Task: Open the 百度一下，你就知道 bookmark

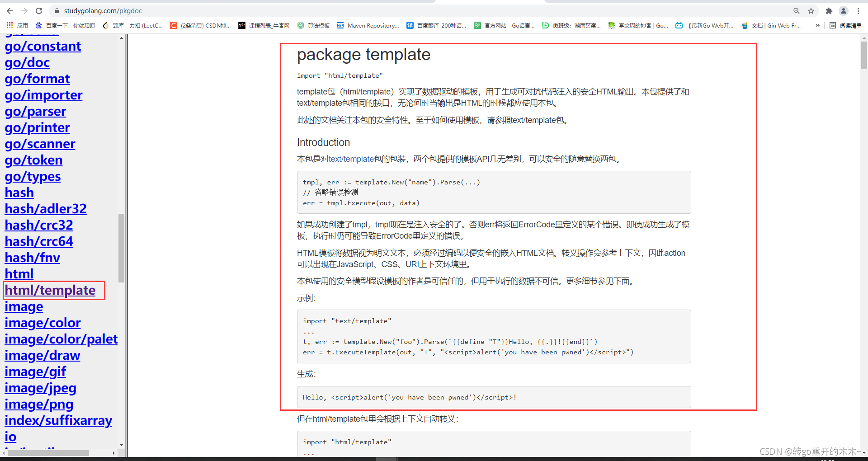Action: click(x=68, y=26)
